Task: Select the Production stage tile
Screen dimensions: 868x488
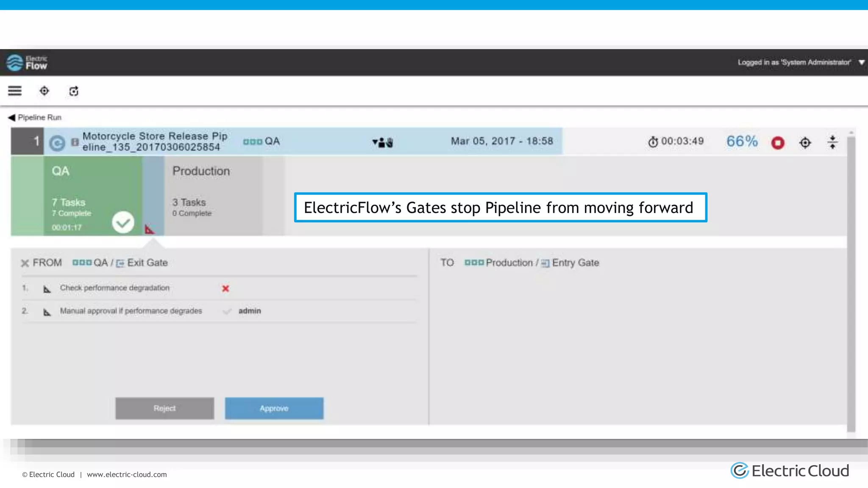Action: click(x=213, y=195)
